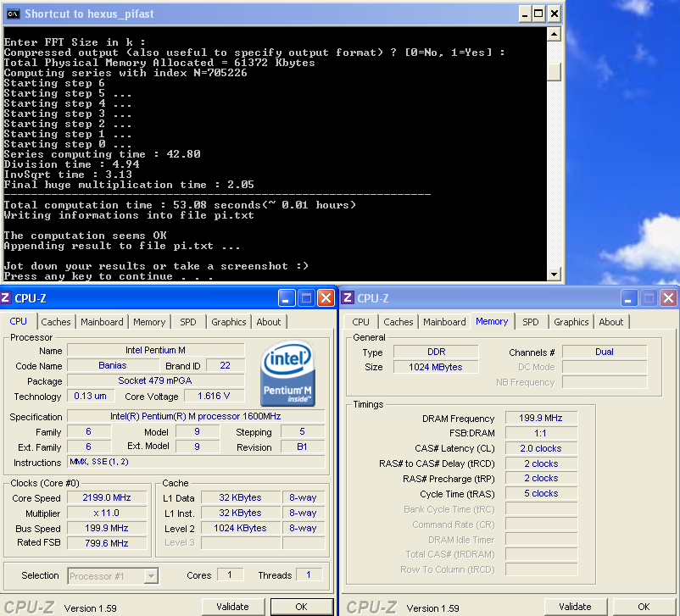Screen dimensions: 680x616
Task: Click the memory Type value 'DDR'
Action: 437,352
